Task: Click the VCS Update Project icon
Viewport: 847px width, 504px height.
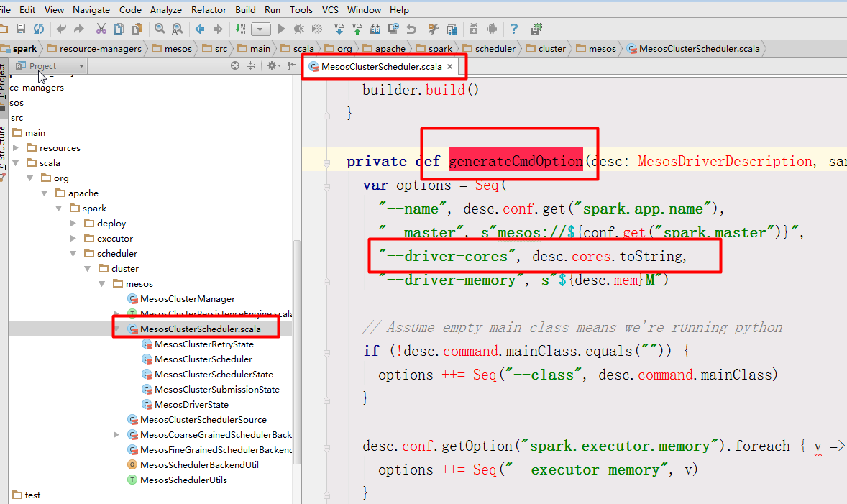Action: pyautogui.click(x=339, y=29)
